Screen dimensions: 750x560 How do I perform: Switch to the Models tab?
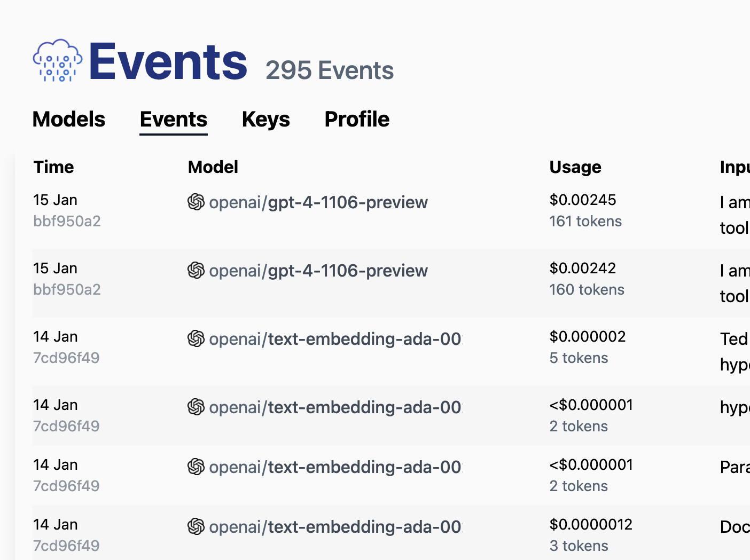68,119
